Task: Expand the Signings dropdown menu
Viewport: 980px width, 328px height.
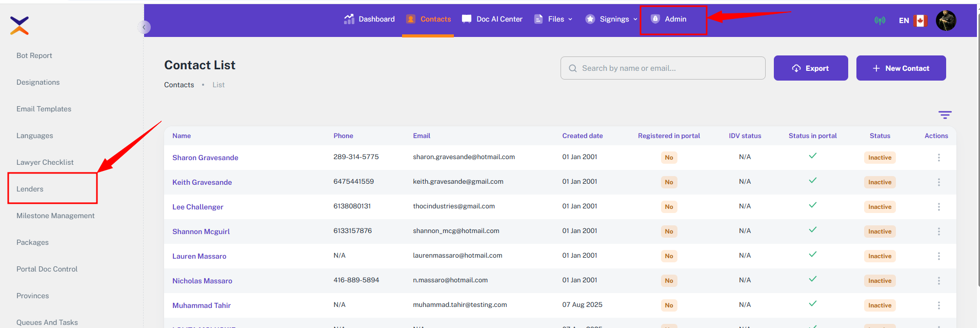Action: point(611,19)
